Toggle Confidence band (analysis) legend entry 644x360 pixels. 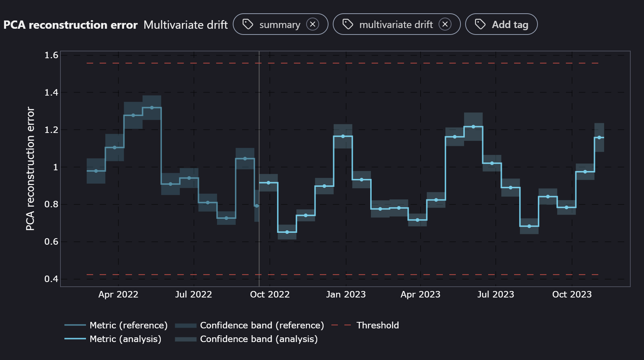246,339
